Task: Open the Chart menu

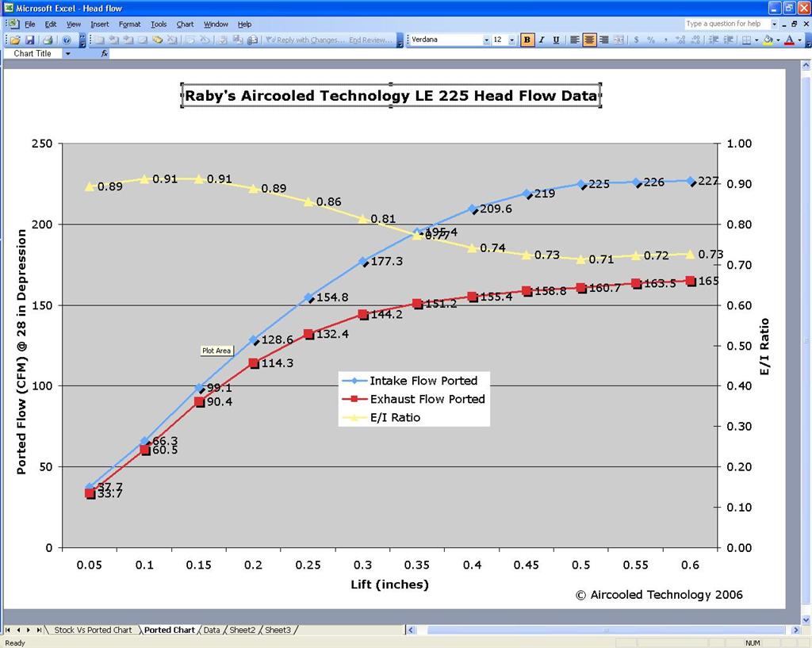Action: [185, 24]
